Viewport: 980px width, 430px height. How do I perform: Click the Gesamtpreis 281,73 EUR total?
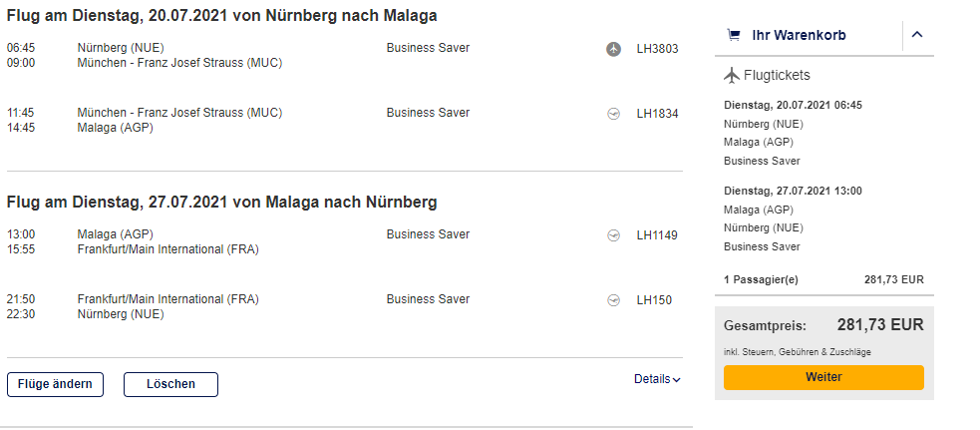pyautogui.click(x=880, y=325)
